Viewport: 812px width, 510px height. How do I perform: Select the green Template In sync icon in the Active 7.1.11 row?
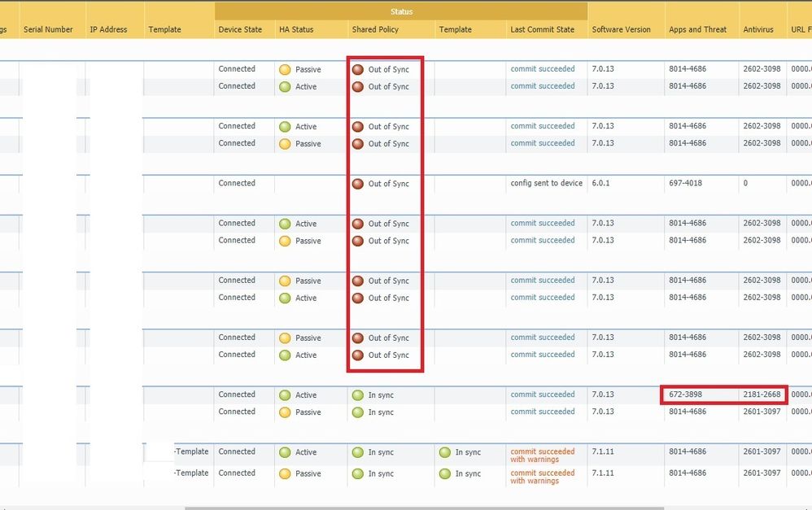445,452
